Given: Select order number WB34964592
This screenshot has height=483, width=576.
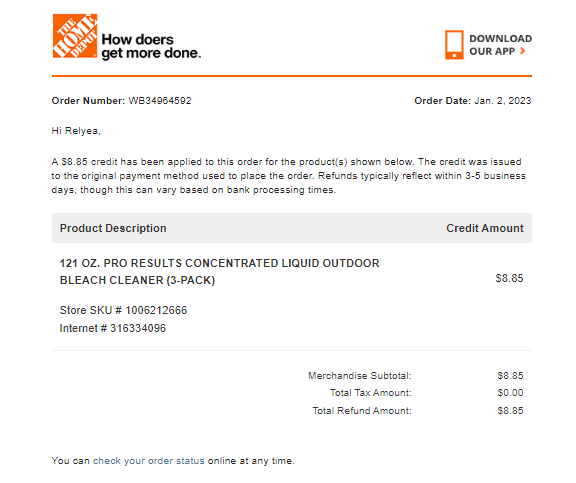Looking at the screenshot, I should coord(160,101).
